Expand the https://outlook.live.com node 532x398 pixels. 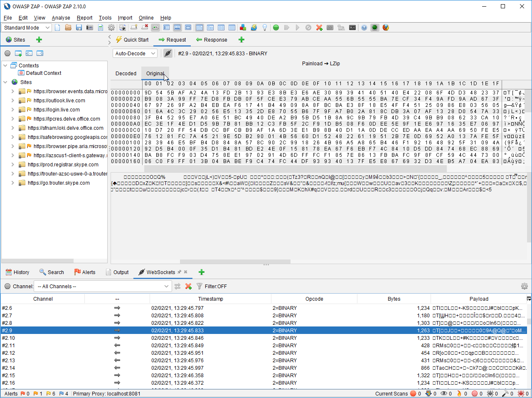pos(13,100)
